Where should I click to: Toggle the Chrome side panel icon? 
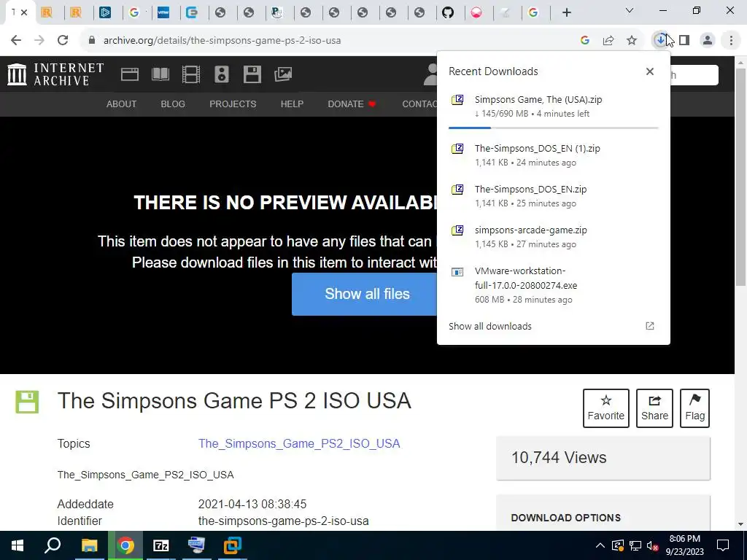(684, 41)
